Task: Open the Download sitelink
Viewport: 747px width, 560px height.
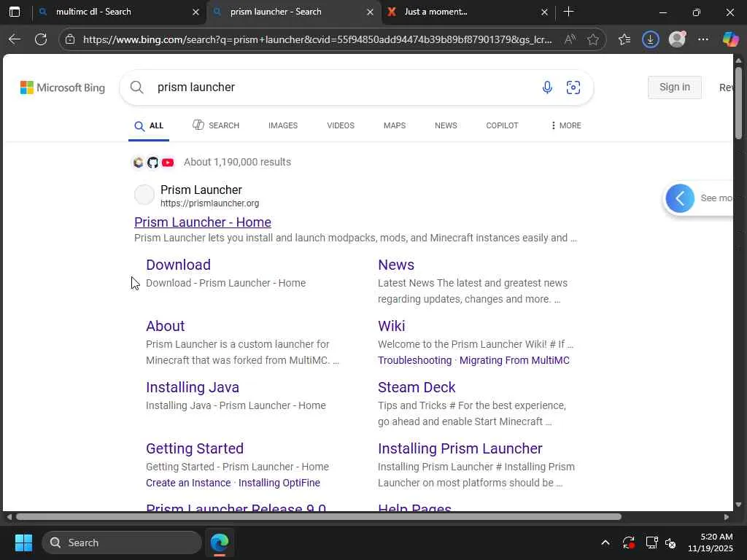Action: (x=178, y=265)
